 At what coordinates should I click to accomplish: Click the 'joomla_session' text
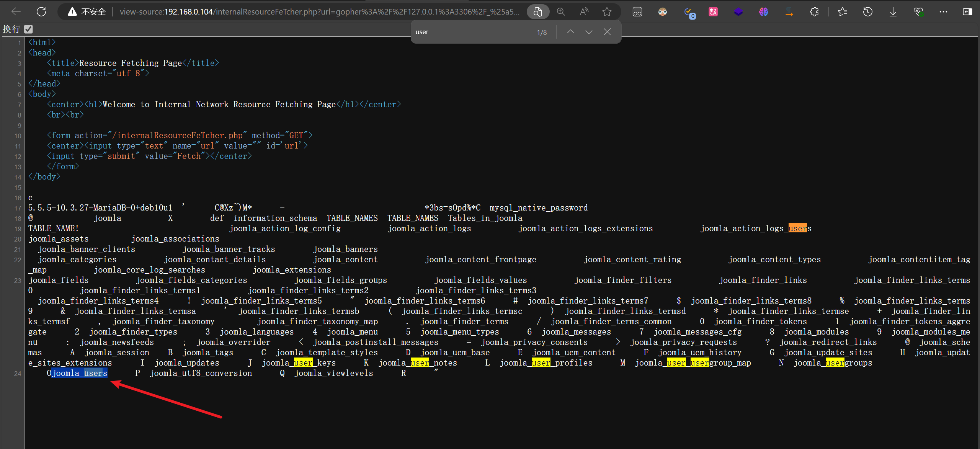coord(117,352)
